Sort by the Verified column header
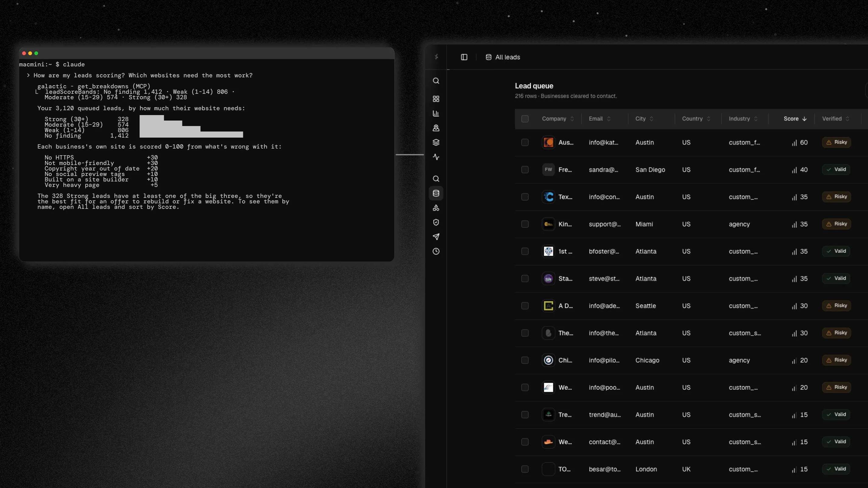Viewport: 868px width, 488px height. coord(836,119)
